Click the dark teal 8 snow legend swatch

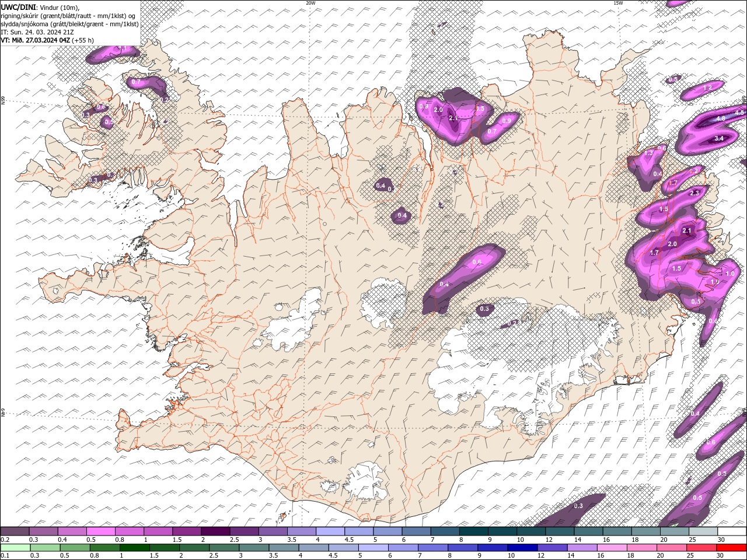pyautogui.click(x=474, y=531)
